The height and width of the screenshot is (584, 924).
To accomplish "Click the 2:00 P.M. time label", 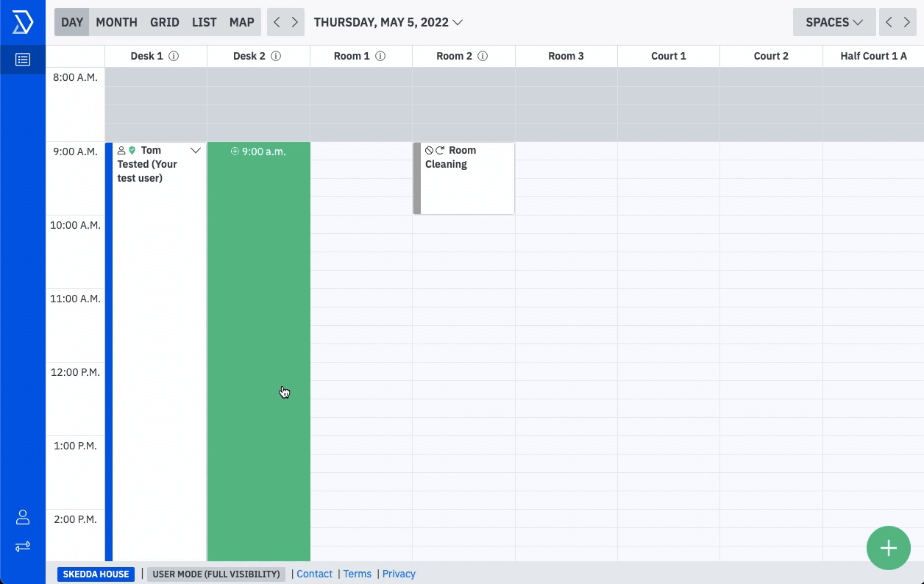I will tap(75, 519).
